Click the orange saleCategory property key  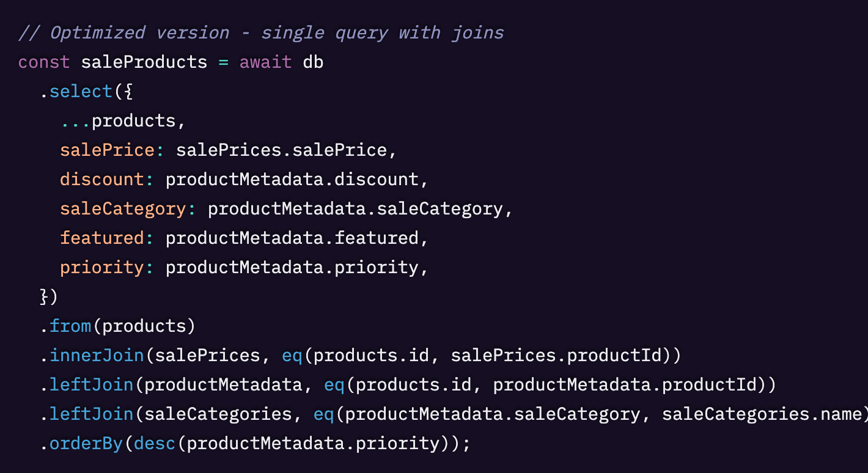pyautogui.click(x=123, y=208)
